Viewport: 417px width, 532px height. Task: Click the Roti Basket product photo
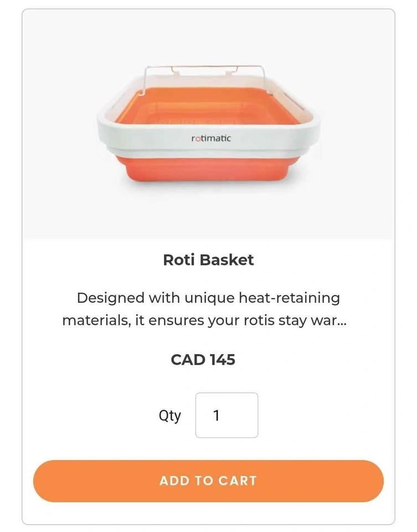point(208,127)
